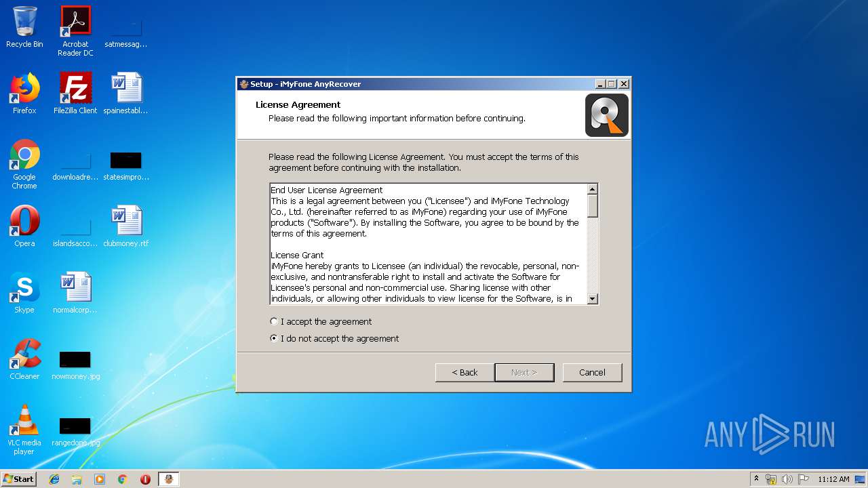This screenshot has width=868, height=488.
Task: Click the taskbar clock showing 11:12 AM
Action: coord(833,479)
